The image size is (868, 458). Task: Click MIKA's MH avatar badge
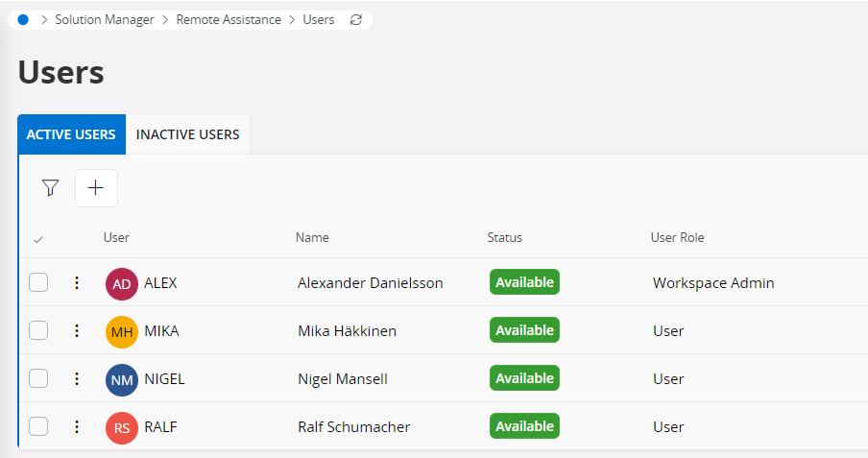coord(122,331)
